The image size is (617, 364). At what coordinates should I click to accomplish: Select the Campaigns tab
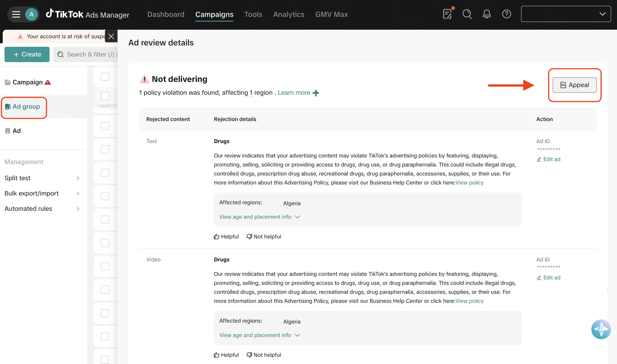click(214, 15)
